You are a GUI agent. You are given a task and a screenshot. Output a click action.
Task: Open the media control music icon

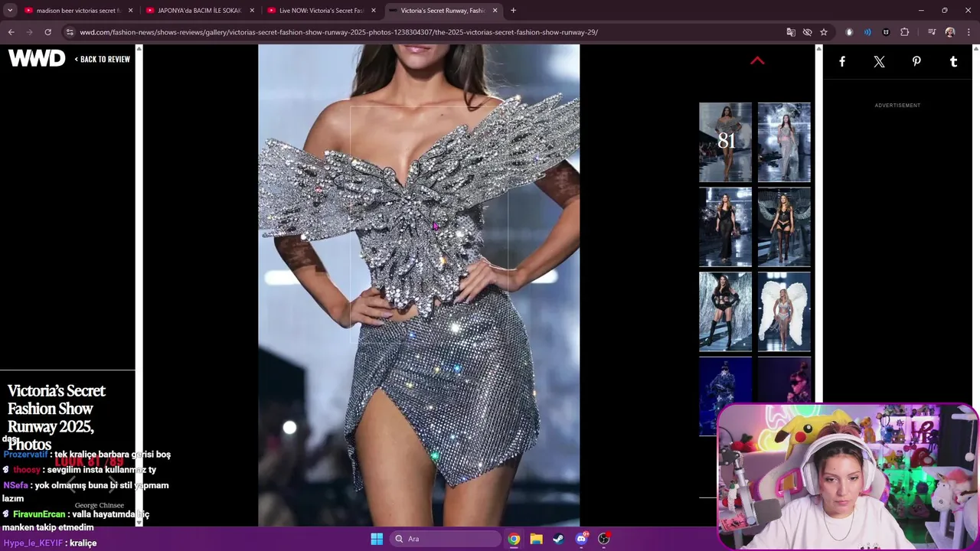pos(932,32)
